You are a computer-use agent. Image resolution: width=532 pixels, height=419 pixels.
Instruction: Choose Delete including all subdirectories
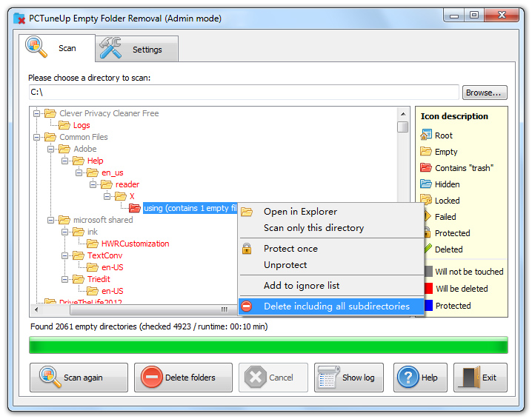point(331,306)
